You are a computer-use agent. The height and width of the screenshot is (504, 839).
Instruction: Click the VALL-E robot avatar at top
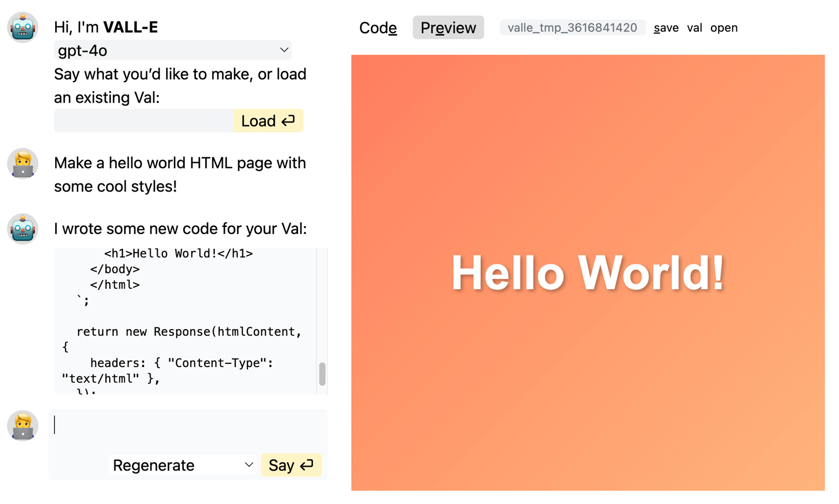pyautogui.click(x=23, y=27)
